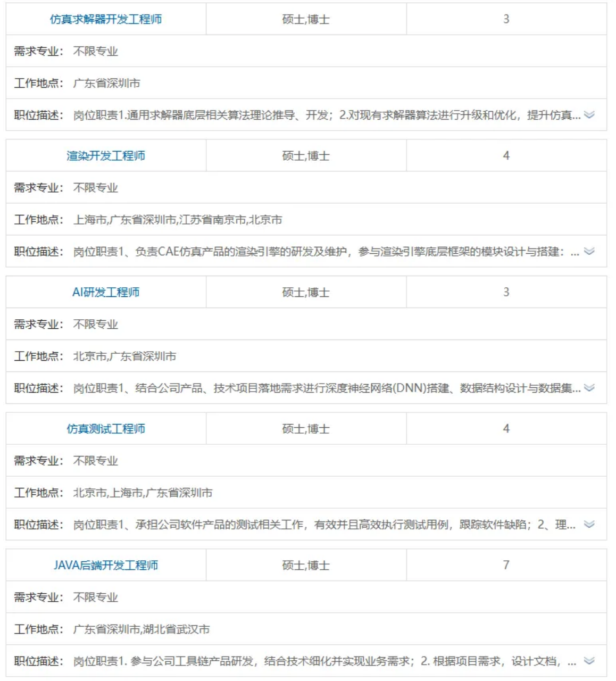Open the 渲染开发工程师 job link
Screen dimensions: 616x681
(106, 156)
